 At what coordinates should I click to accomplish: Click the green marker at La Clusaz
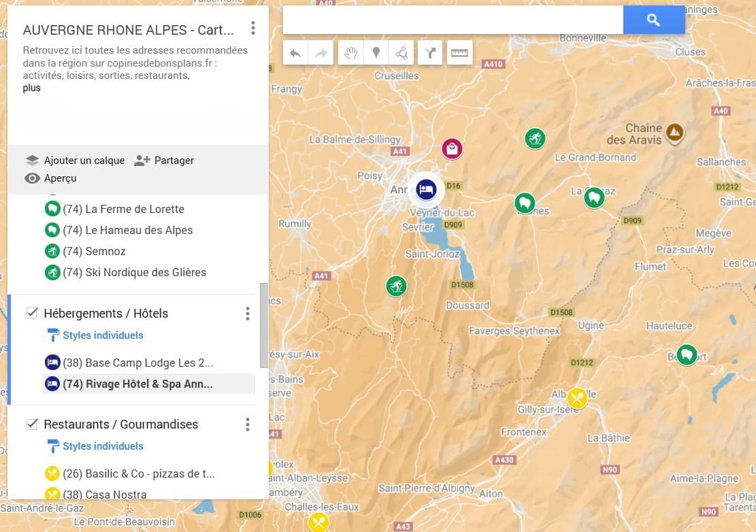tap(594, 197)
